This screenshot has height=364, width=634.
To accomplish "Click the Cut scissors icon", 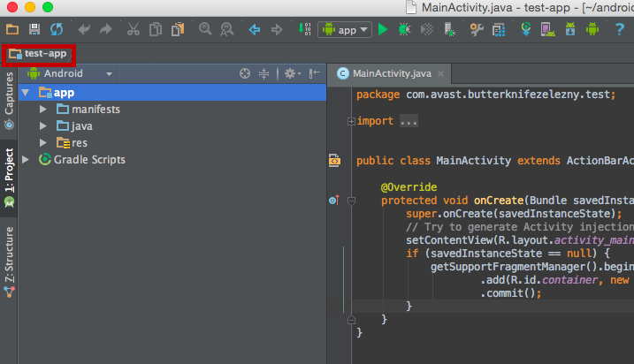I will [x=133, y=29].
